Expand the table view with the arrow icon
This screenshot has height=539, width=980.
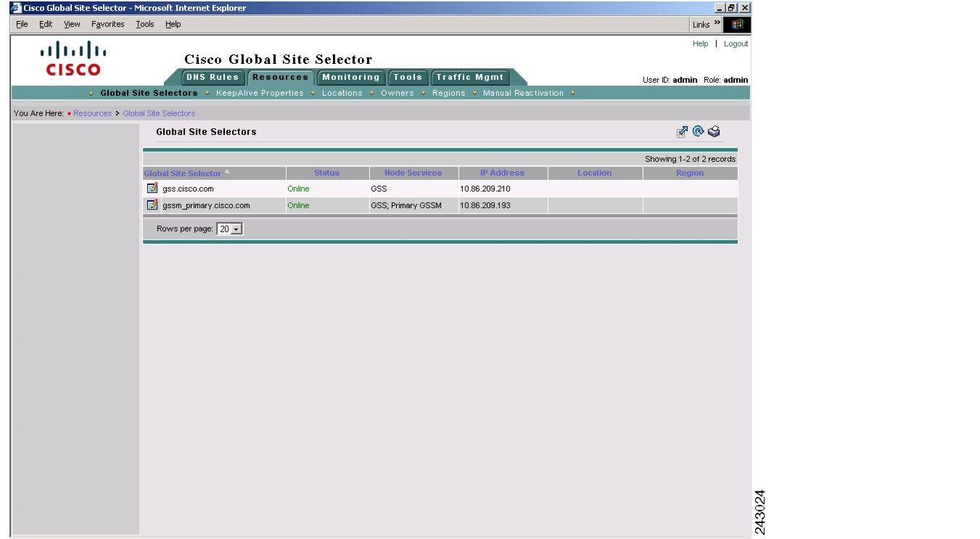(x=681, y=131)
